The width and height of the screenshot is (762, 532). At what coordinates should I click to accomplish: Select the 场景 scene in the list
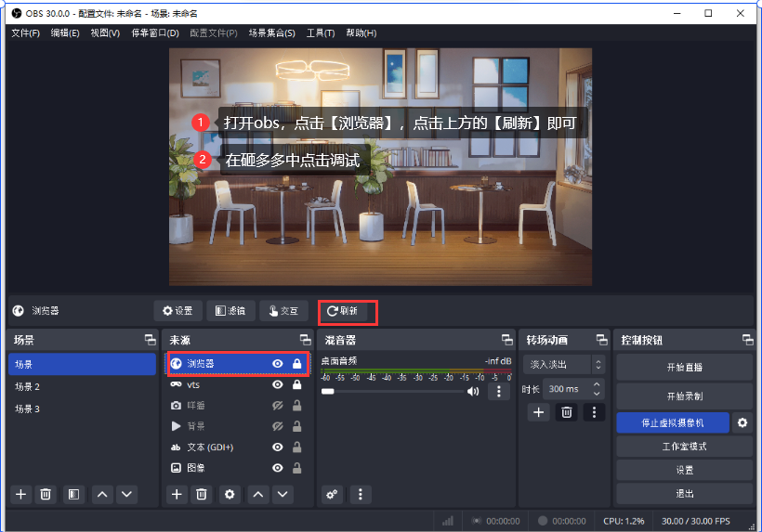click(82, 364)
